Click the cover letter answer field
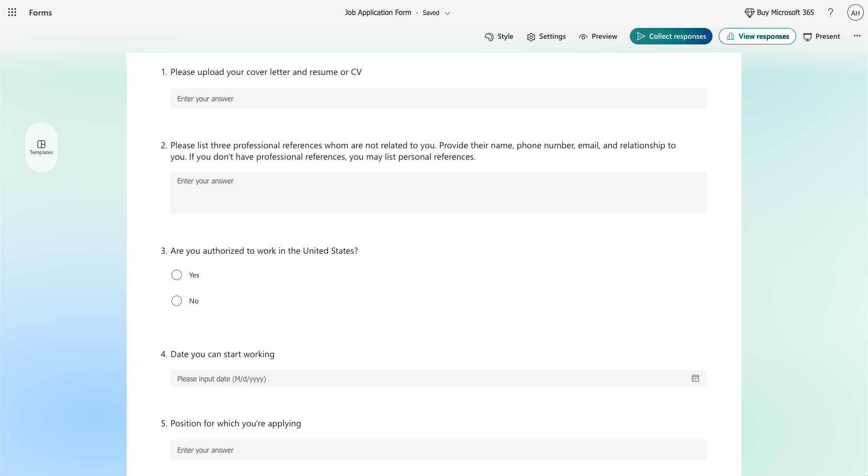This screenshot has width=868, height=476. pyautogui.click(x=439, y=98)
